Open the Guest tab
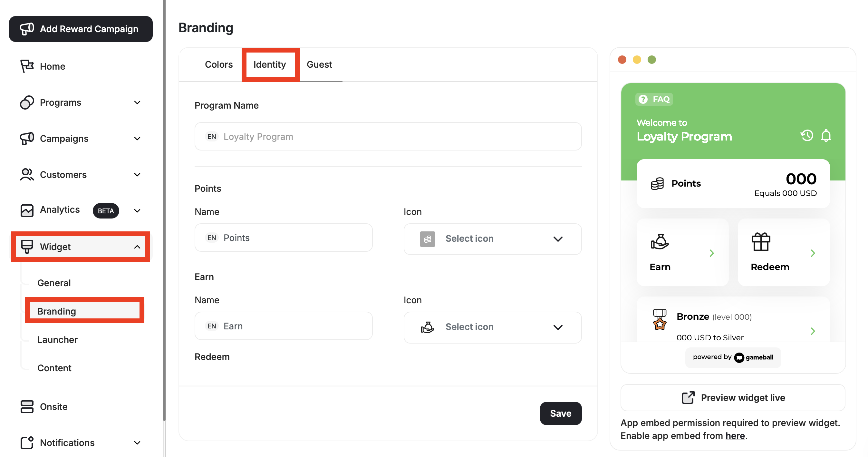This screenshot has width=868, height=457. coord(319,64)
